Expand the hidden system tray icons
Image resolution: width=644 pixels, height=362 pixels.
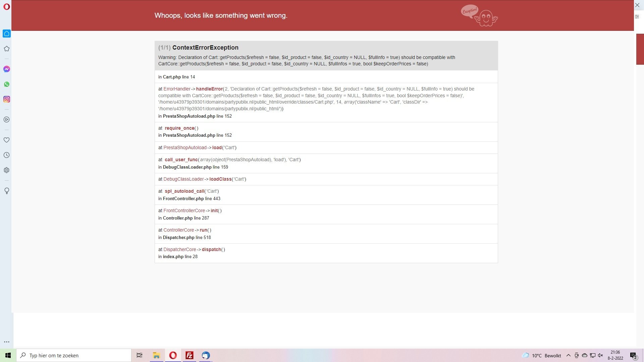coord(568,356)
